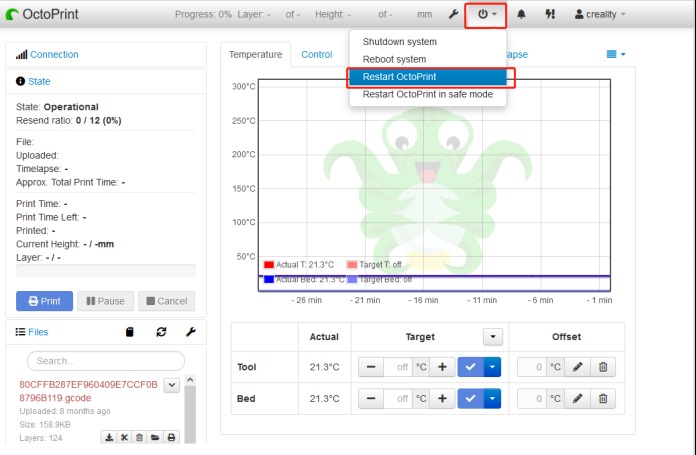
Task: Click the Pause button
Action: (105, 301)
